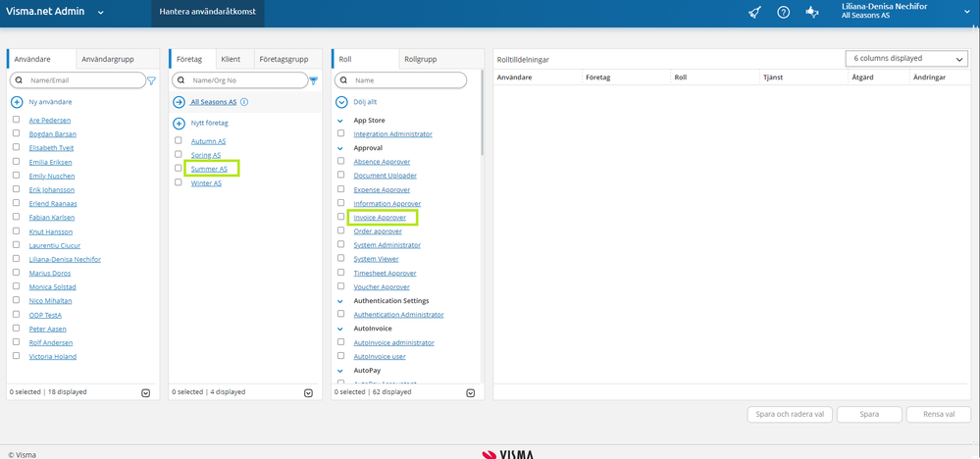980x459 pixels.
Task: Check the System Administrator role checkbox
Action: click(340, 244)
